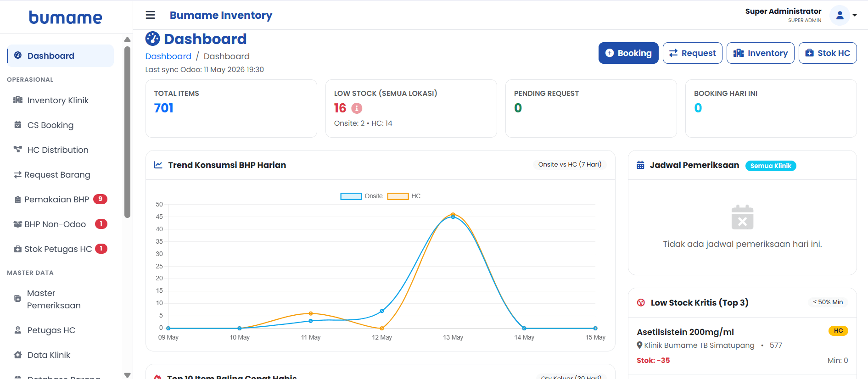Click the Request Barang swap arrows icon
The image size is (868, 379).
[18, 174]
